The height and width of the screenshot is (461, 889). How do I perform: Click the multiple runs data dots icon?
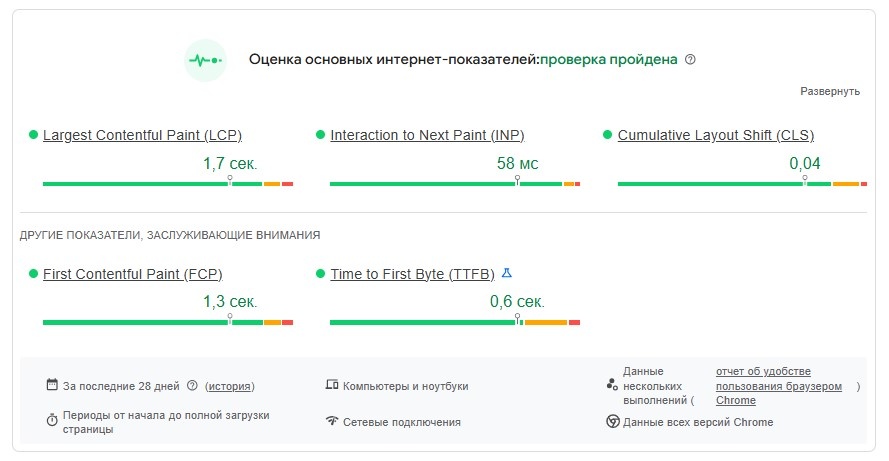[612, 385]
